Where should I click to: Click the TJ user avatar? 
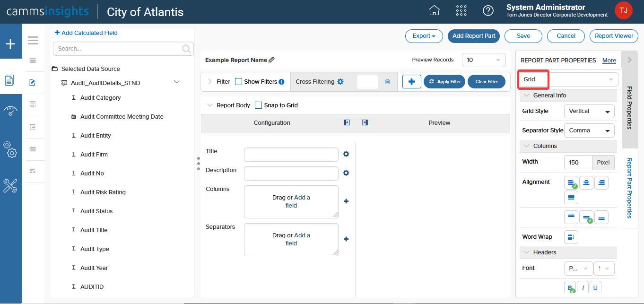(x=623, y=10)
